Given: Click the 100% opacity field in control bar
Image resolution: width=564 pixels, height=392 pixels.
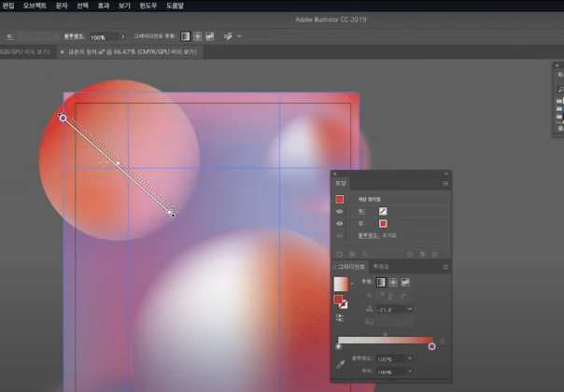Looking at the screenshot, I should 104,37.
